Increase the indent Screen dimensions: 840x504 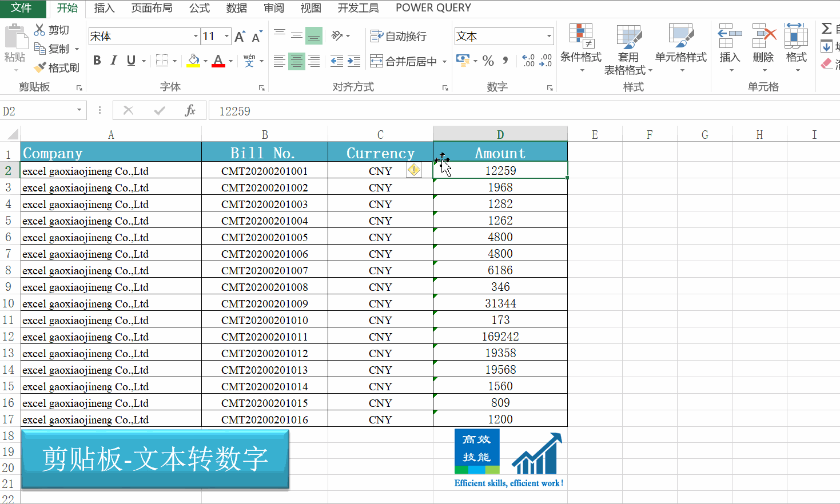pos(354,61)
